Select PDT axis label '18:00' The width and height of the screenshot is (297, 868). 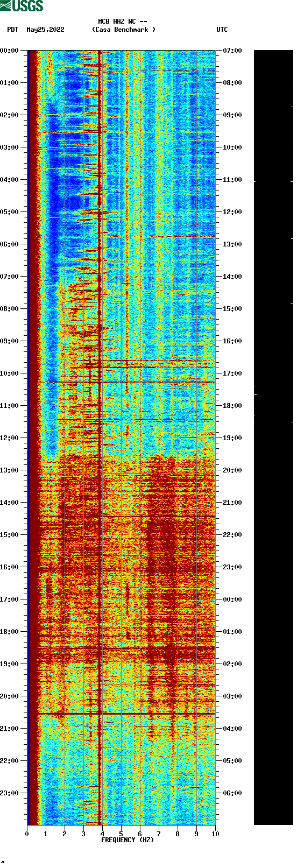(x=10, y=632)
